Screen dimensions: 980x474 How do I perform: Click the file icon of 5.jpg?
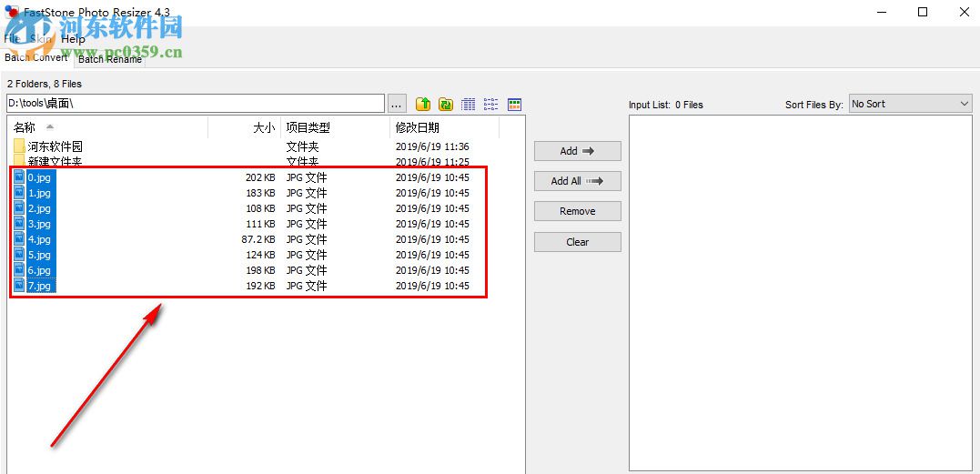point(19,255)
